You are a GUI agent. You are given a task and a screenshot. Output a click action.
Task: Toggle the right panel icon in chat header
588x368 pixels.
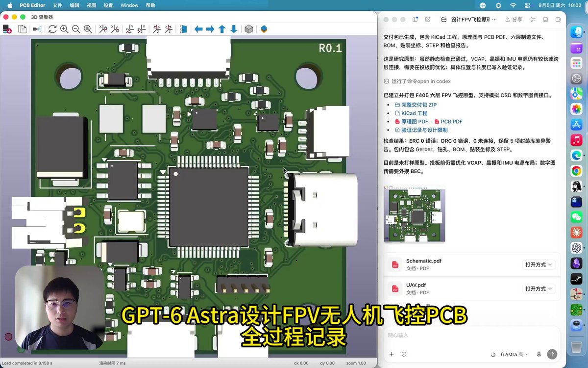[x=558, y=20]
